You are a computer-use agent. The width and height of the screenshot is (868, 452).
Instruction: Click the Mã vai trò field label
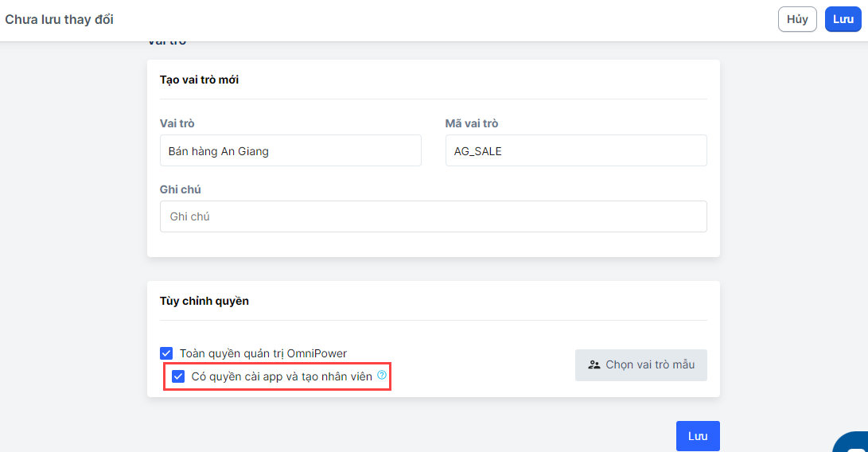coord(472,123)
